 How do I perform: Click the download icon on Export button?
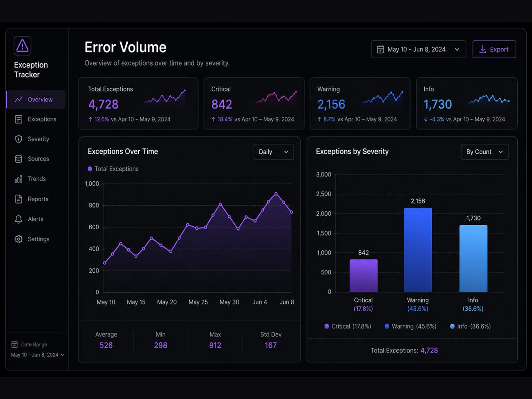[483, 50]
